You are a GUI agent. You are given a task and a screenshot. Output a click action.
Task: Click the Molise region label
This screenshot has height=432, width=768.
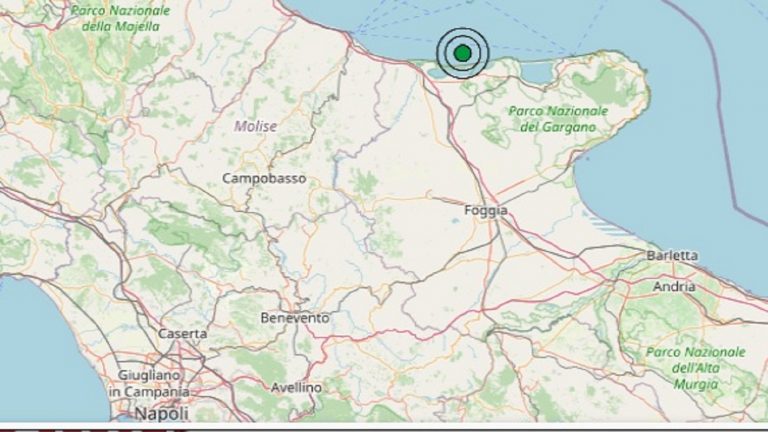[x=255, y=127]
